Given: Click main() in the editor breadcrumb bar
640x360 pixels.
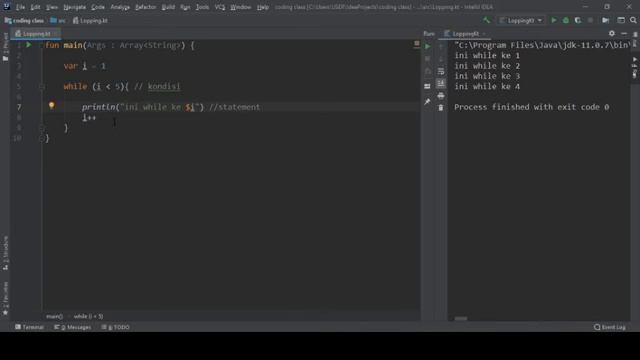Looking at the screenshot, I should (54, 316).
